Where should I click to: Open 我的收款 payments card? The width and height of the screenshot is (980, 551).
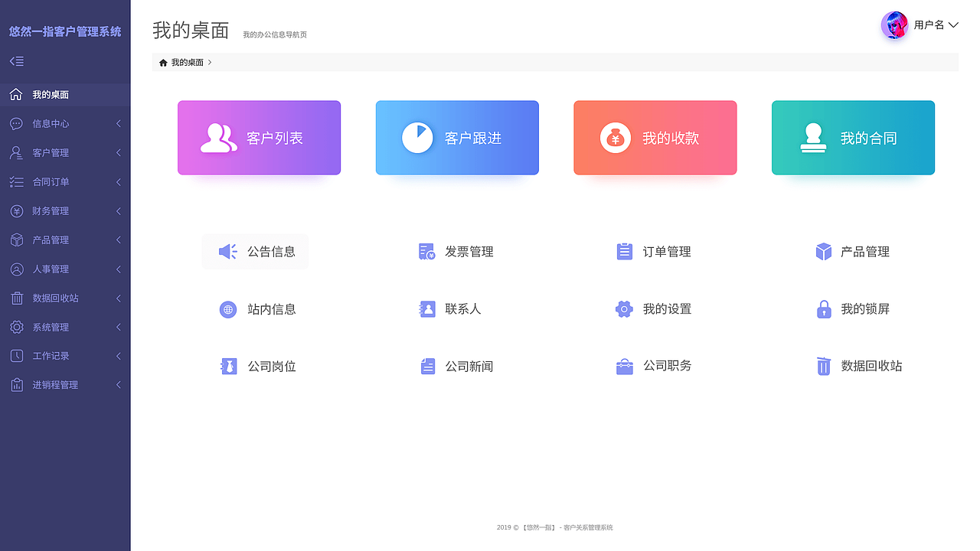(655, 138)
